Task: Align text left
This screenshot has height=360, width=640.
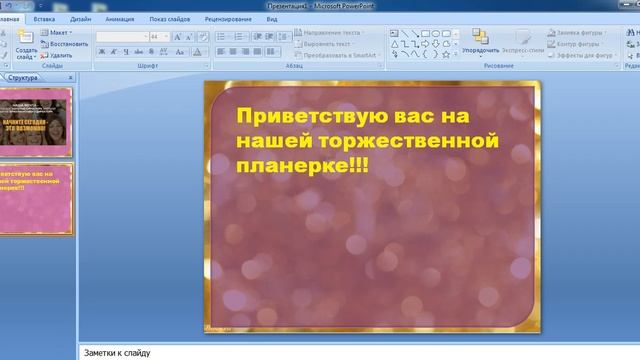Action: (x=221, y=51)
